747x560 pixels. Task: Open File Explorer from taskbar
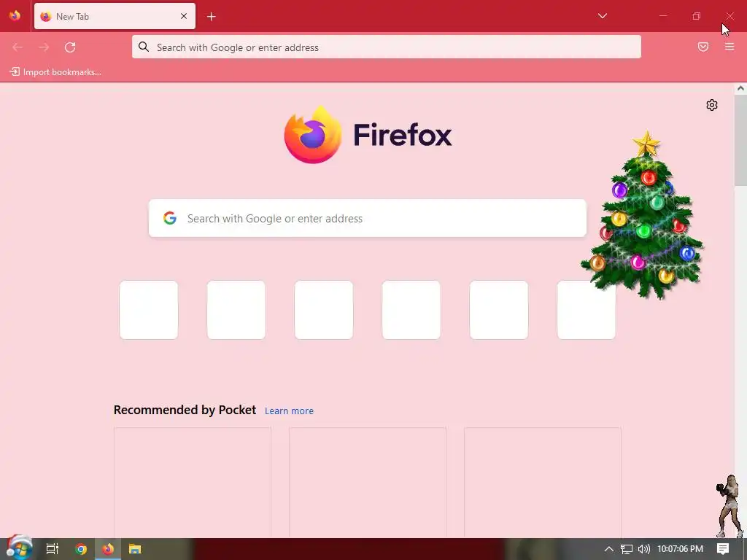tap(135, 549)
